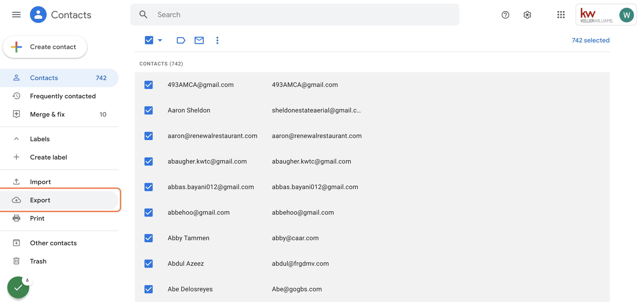Deselect the aaron@renewalrestaurant.com row checkbox
Image resolution: width=644 pixels, height=302 pixels.
(x=149, y=136)
